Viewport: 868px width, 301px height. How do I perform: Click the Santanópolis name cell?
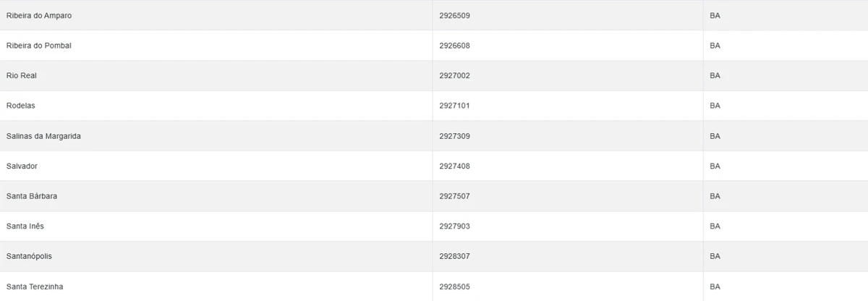pos(29,256)
